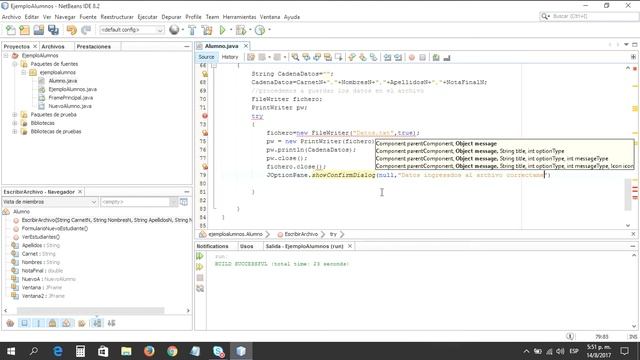The height and width of the screenshot is (360, 640).
Task: Toggle Sort by Name in Navigator
Action: (97, 323)
